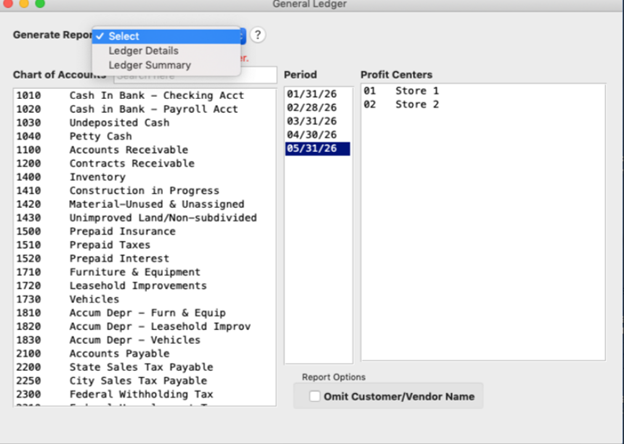Screen dimensions: 624x444
Task: Select period 01/31/26
Action: (318, 94)
